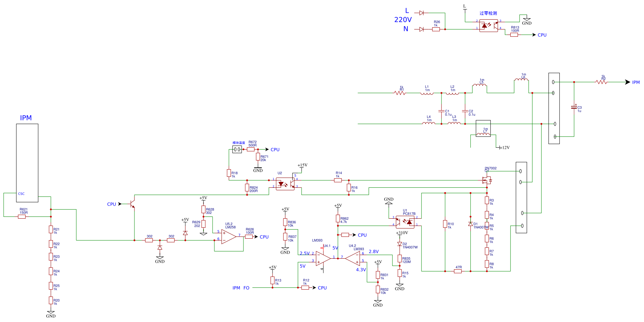Select the L2 inductor coil
The image size is (644, 322).
[x=452, y=93]
